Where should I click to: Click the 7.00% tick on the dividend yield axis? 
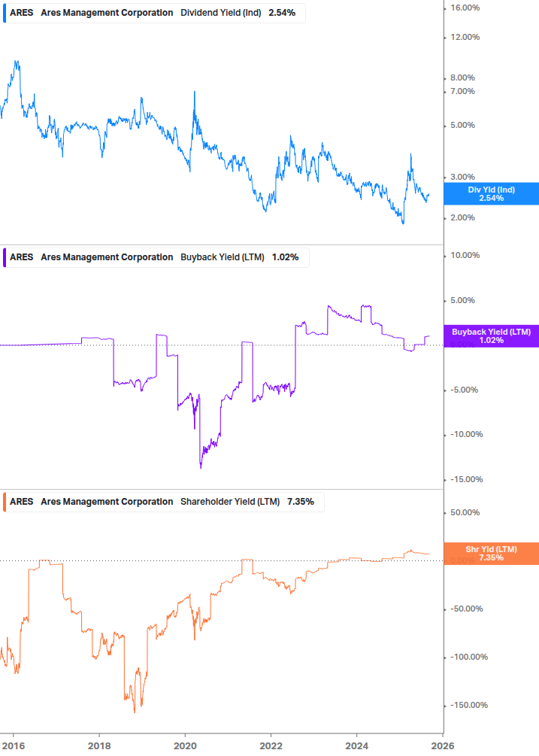(462, 91)
